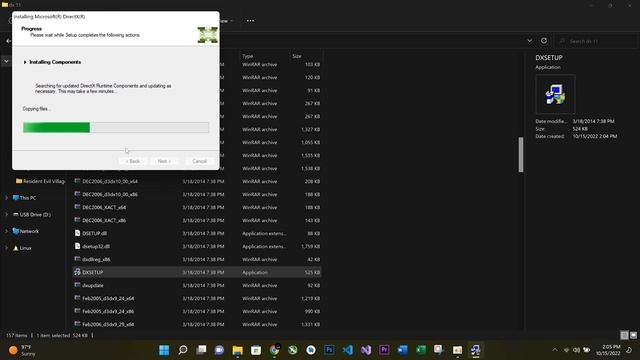The height and width of the screenshot is (360, 640).
Task: Open Task View on the taskbar
Action: coord(201,350)
